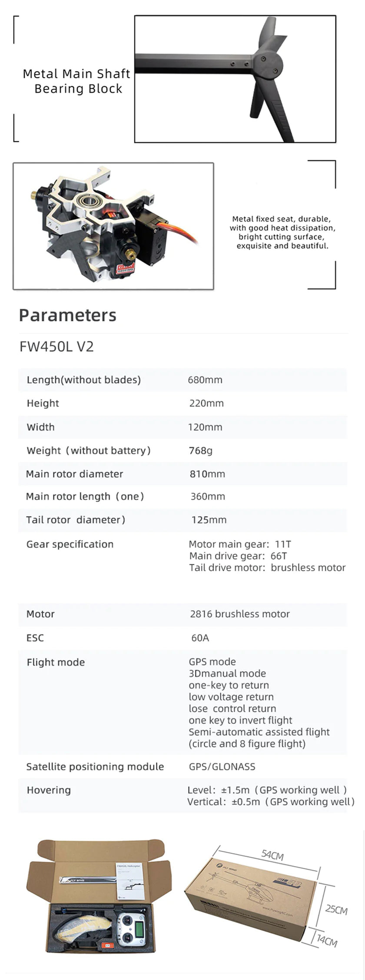365x980 pixels.
Task: Click the "FW450L V2" model name
Action: point(56,347)
